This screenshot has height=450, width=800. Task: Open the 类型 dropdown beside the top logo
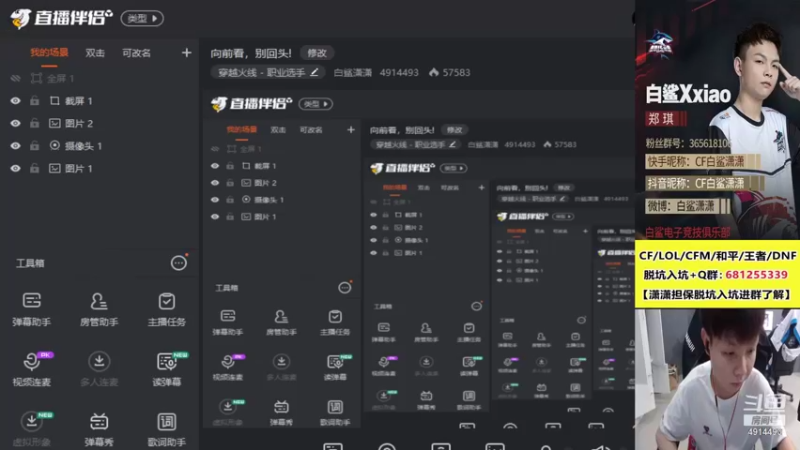coord(142,18)
